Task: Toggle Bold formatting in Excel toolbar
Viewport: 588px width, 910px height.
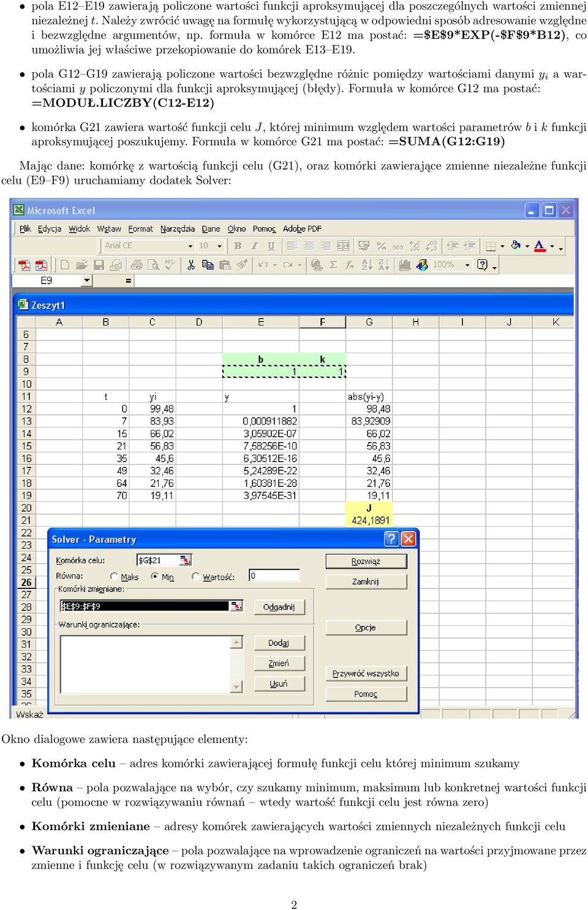Action: 238,246
